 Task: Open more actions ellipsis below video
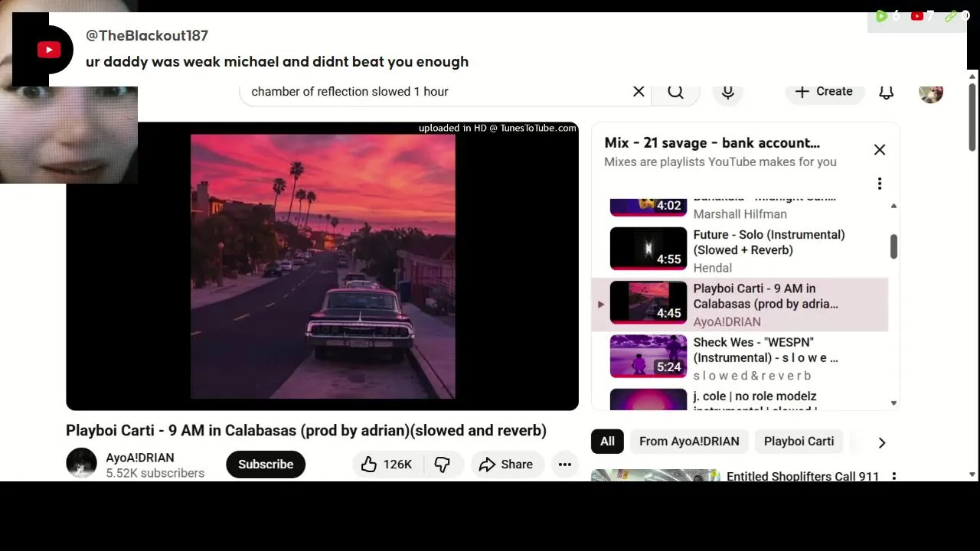click(x=565, y=465)
